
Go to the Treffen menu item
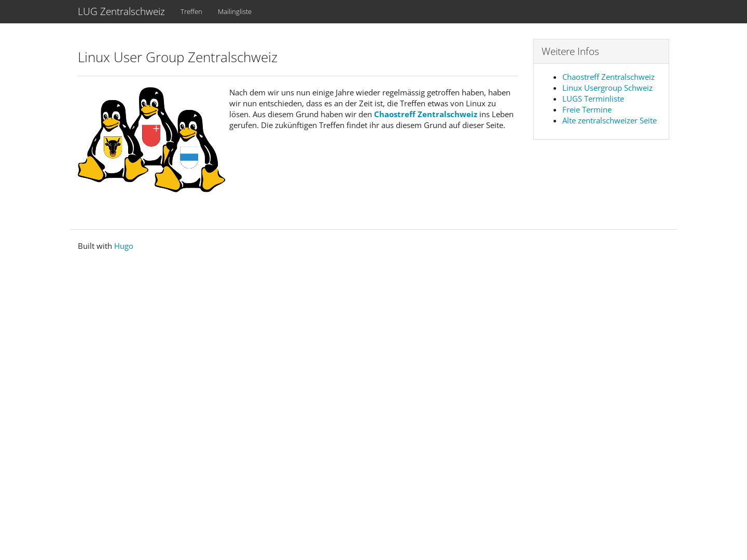point(191,11)
